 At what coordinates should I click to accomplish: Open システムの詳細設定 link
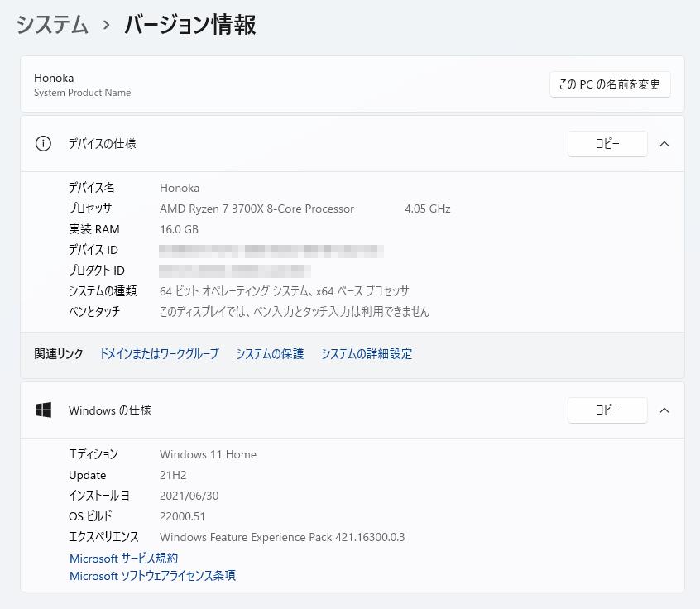[367, 353]
